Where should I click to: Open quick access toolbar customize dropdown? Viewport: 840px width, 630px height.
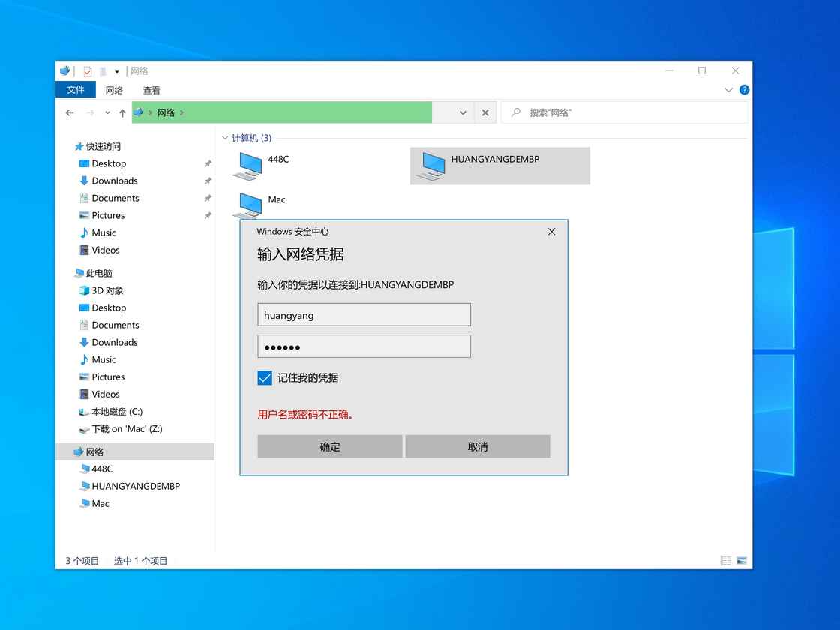click(x=117, y=71)
